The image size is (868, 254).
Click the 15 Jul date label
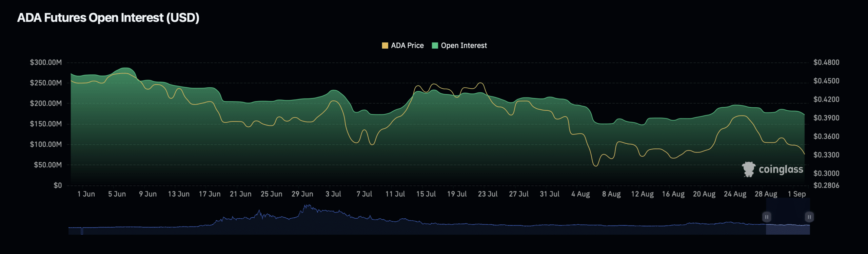click(426, 194)
